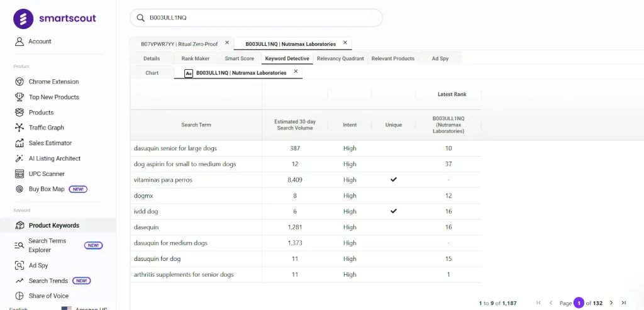Sort by Estimated 30-day Search Volume header
Image resolution: width=644 pixels, height=310 pixels.
click(295, 125)
